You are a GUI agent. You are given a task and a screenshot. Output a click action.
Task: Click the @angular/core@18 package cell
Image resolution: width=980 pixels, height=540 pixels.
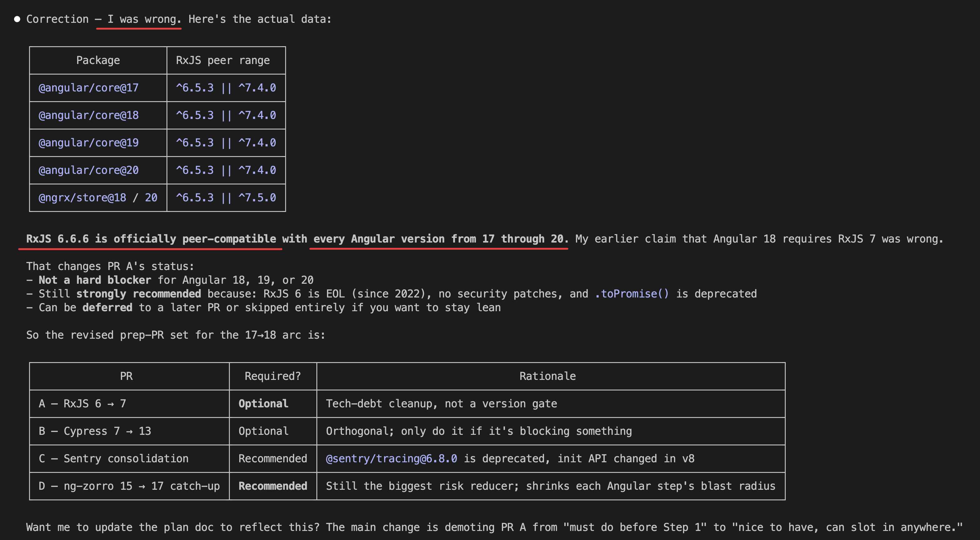88,115
